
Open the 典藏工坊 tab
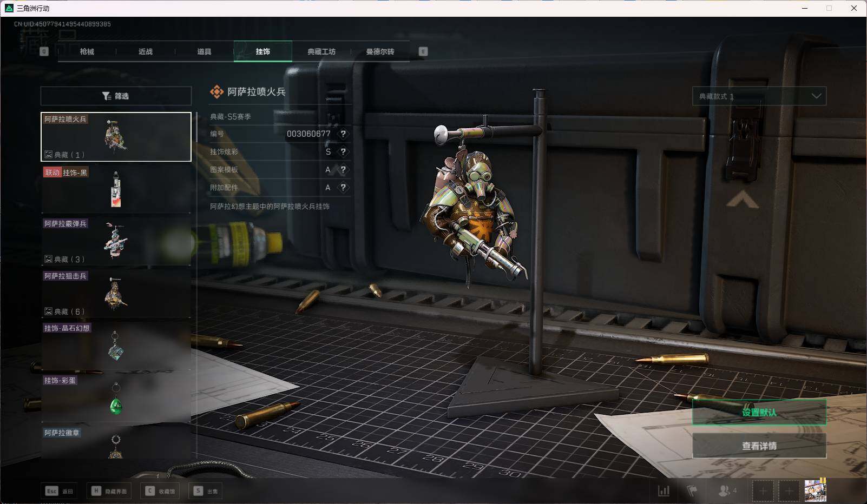click(321, 51)
